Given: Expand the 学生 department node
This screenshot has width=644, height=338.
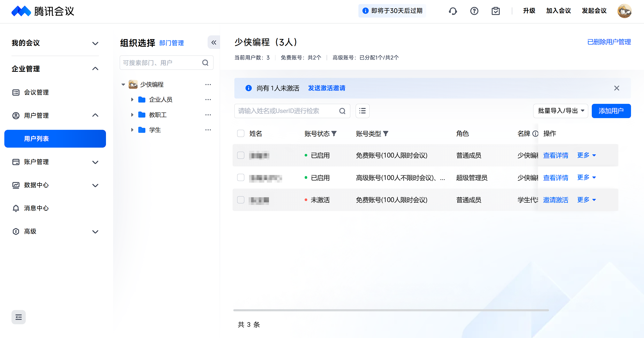Looking at the screenshot, I should (132, 130).
